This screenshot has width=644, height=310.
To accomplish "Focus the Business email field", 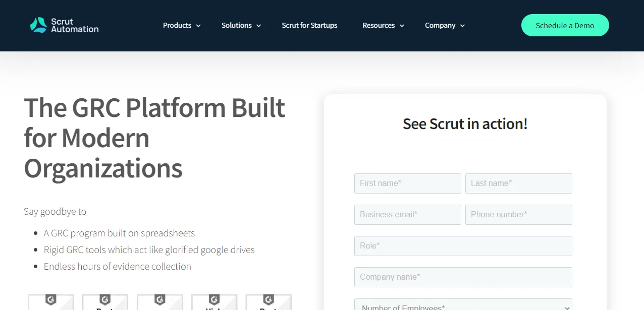I will click(408, 215).
